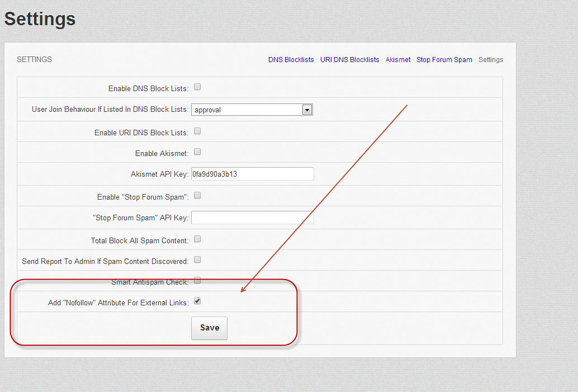Enable Total Block All Spam Content
578x392 pixels.
197,239
